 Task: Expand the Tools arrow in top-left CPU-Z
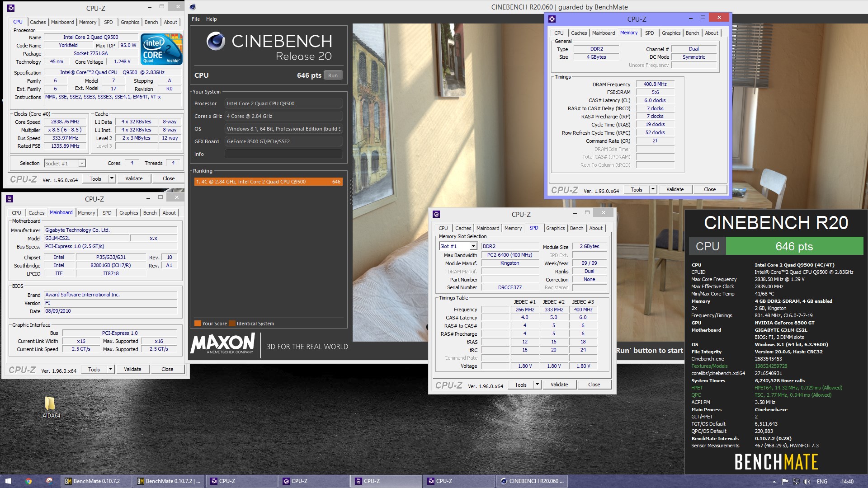pos(112,178)
